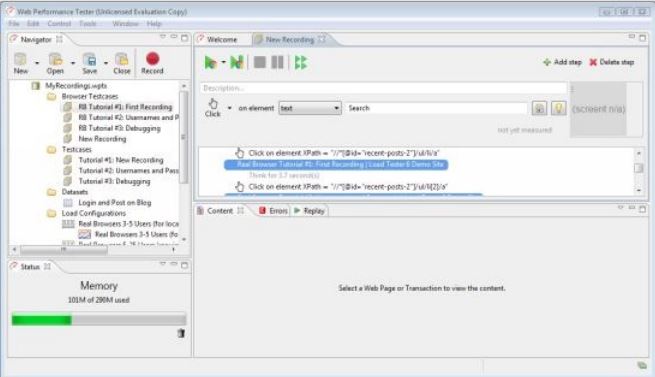
Task: Click the green Play replay icon
Action: [210, 63]
